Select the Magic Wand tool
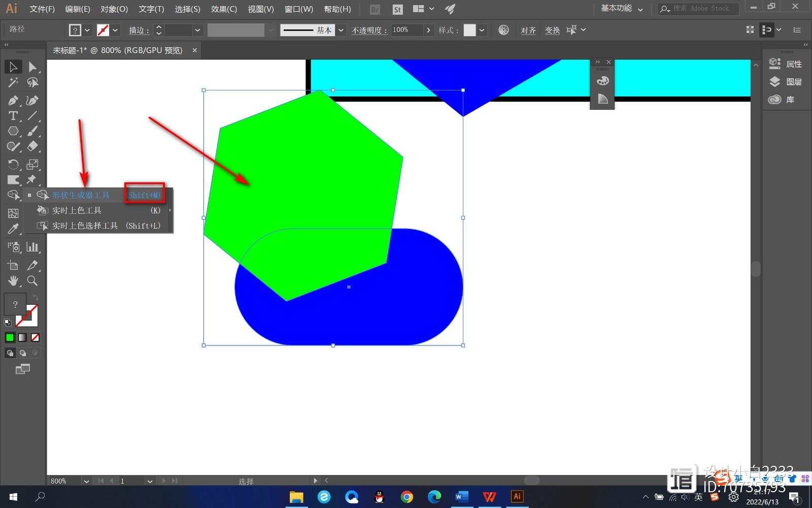 (13, 82)
